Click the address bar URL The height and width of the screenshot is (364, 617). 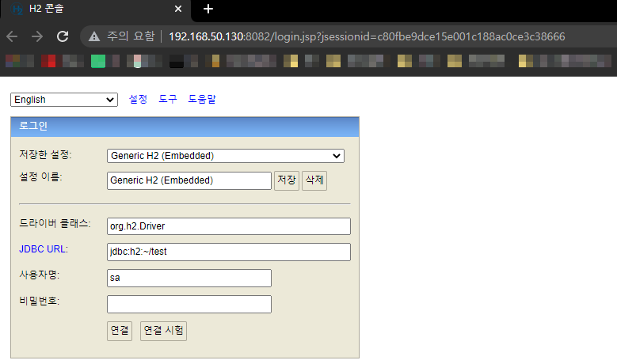click(x=367, y=36)
